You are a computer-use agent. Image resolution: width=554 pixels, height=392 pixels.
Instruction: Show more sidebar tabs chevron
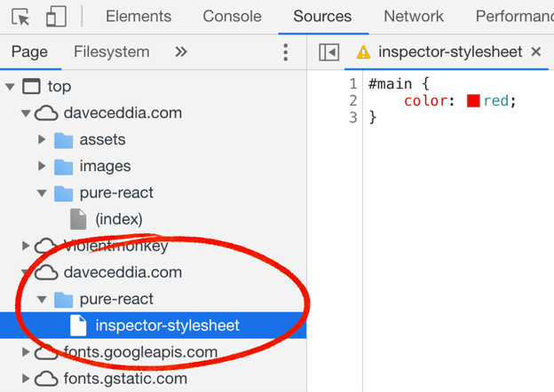(181, 52)
